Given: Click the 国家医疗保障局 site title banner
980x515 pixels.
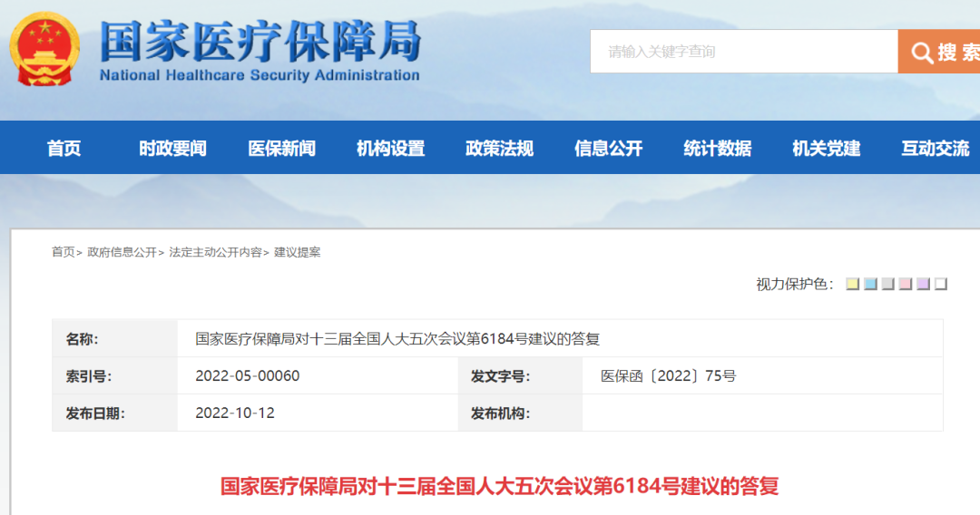Looking at the screenshot, I should (x=260, y=51).
